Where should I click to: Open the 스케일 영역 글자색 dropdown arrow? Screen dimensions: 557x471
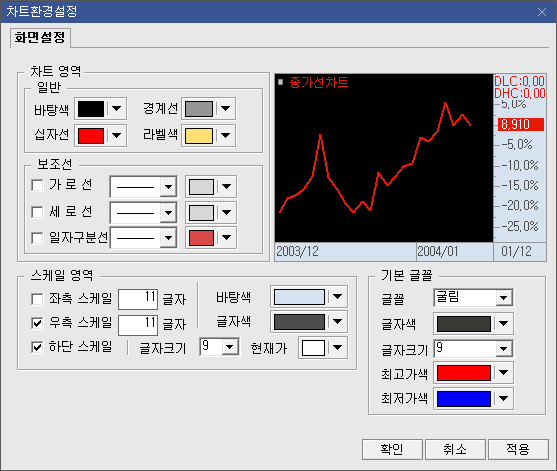337,322
